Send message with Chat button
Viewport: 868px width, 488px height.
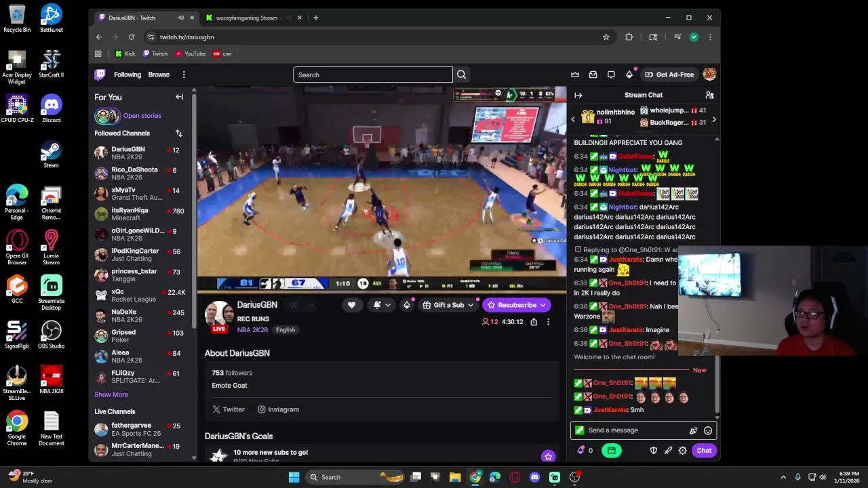click(704, 451)
